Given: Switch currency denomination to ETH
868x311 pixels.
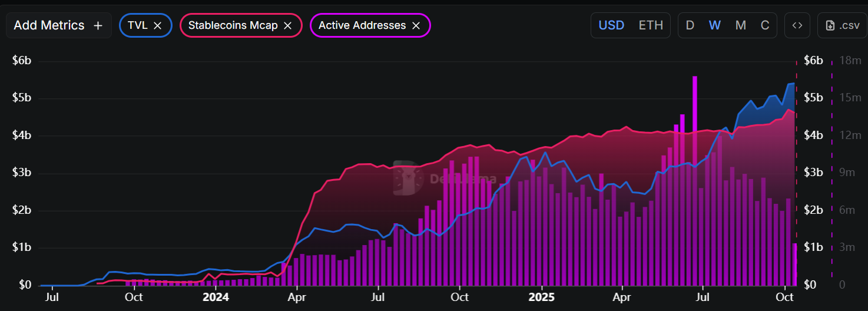Looking at the screenshot, I should (x=651, y=25).
